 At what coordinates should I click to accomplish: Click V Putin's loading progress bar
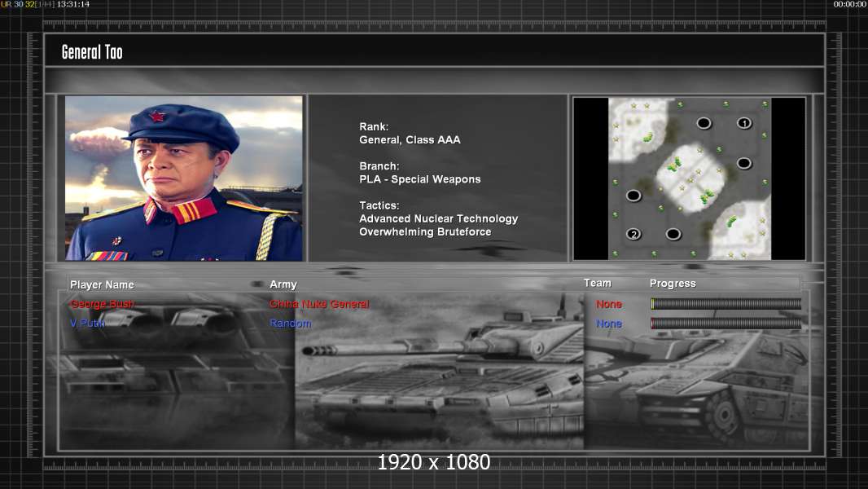point(726,324)
